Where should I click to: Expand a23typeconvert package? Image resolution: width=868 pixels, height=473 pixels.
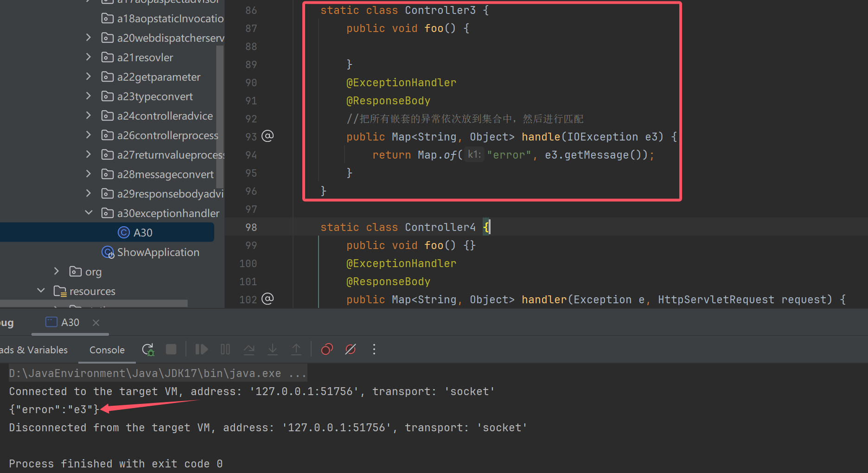pyautogui.click(x=89, y=96)
